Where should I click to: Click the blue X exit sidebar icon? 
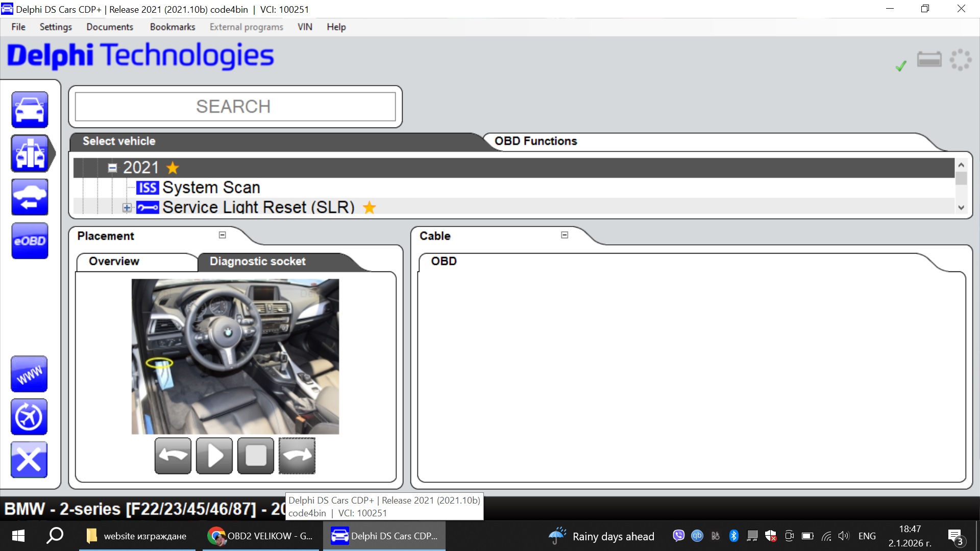[x=29, y=460]
